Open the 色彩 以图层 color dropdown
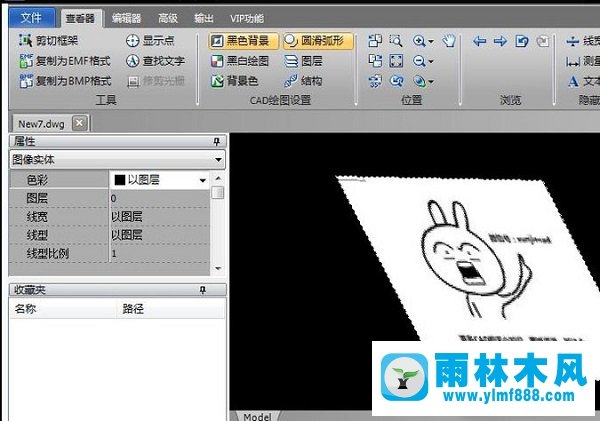This screenshot has height=421, width=600. click(202, 180)
